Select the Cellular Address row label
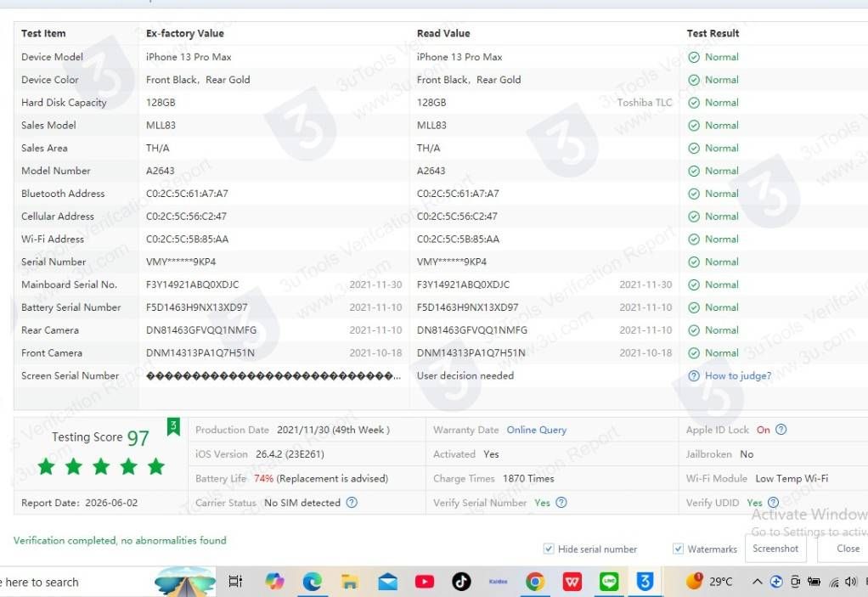Image resolution: width=868 pixels, height=597 pixels. pos(58,217)
